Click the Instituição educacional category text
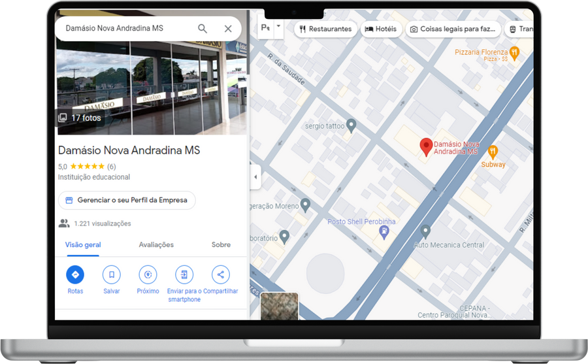This screenshot has width=588, height=364. click(93, 177)
